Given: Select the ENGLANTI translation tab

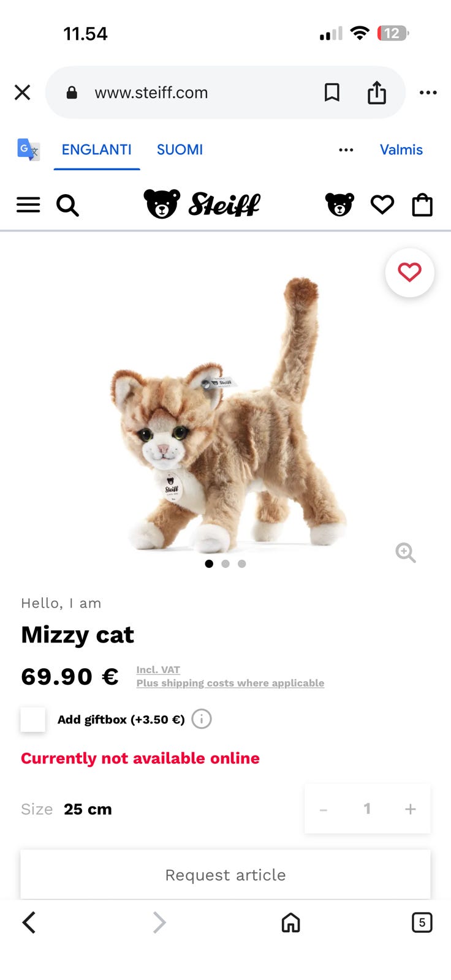Looking at the screenshot, I should 97,149.
